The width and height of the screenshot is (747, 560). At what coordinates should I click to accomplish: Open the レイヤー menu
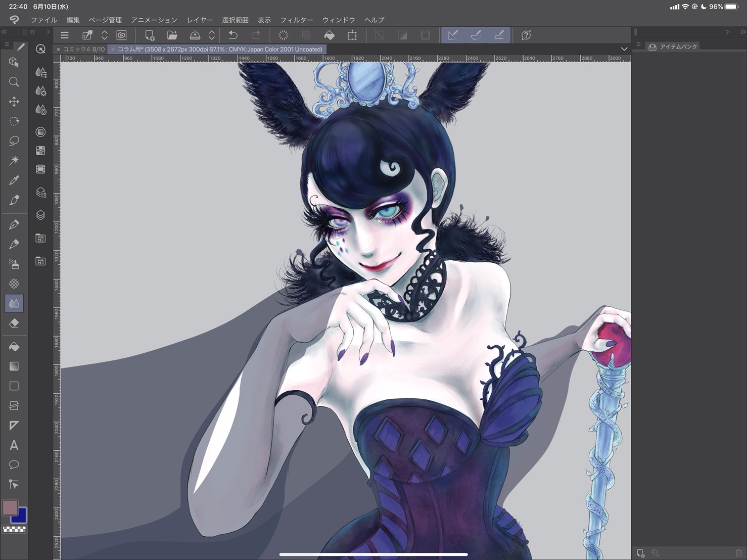pos(200,20)
